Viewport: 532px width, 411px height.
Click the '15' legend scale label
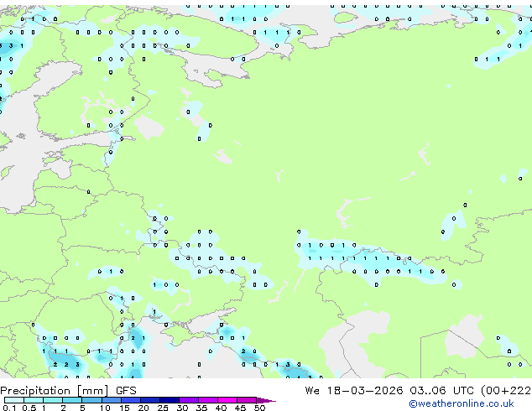pyautogui.click(x=124, y=408)
